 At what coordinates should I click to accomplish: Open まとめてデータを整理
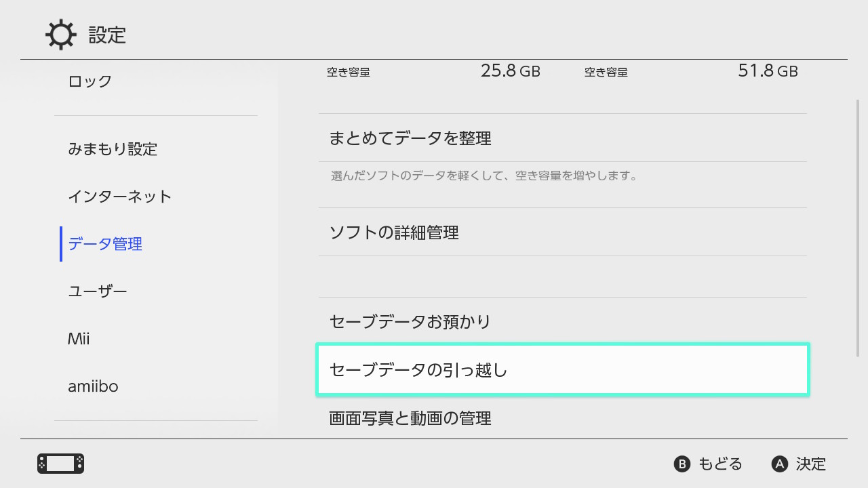click(410, 138)
